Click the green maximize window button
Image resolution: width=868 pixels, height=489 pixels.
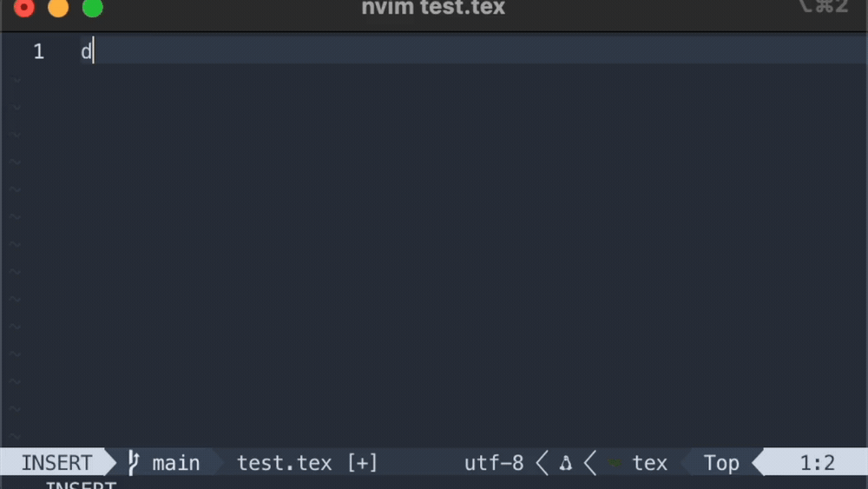point(92,9)
